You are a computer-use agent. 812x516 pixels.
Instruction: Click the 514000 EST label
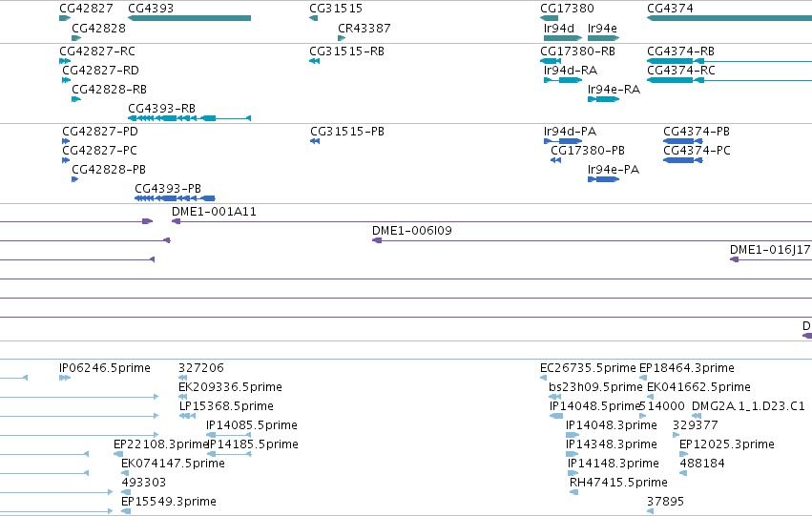pos(662,405)
